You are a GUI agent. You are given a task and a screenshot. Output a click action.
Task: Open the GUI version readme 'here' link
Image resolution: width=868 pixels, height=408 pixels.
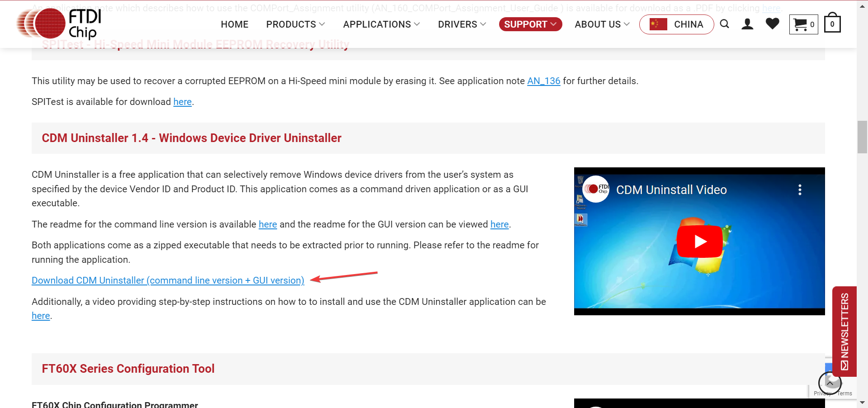(x=500, y=224)
